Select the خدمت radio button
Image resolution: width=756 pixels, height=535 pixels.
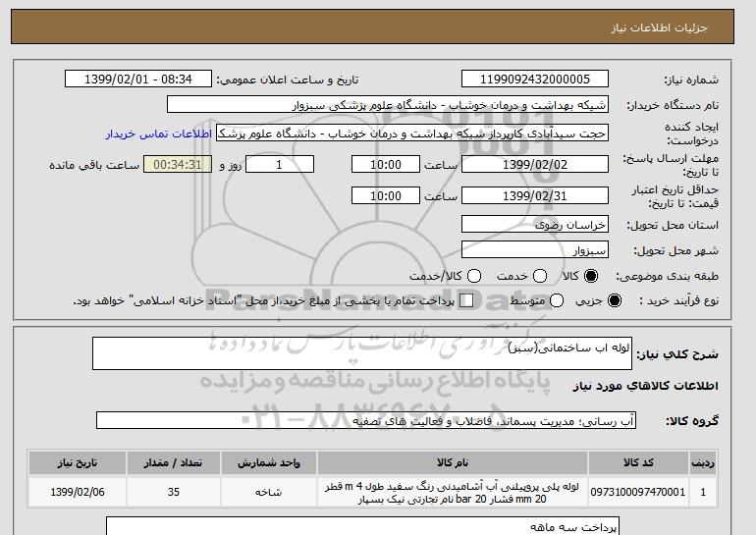(540, 276)
